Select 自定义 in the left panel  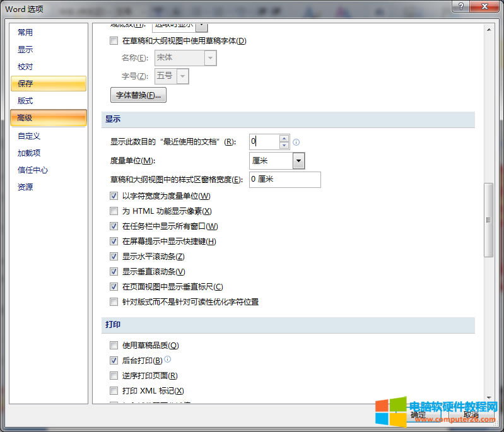29,136
